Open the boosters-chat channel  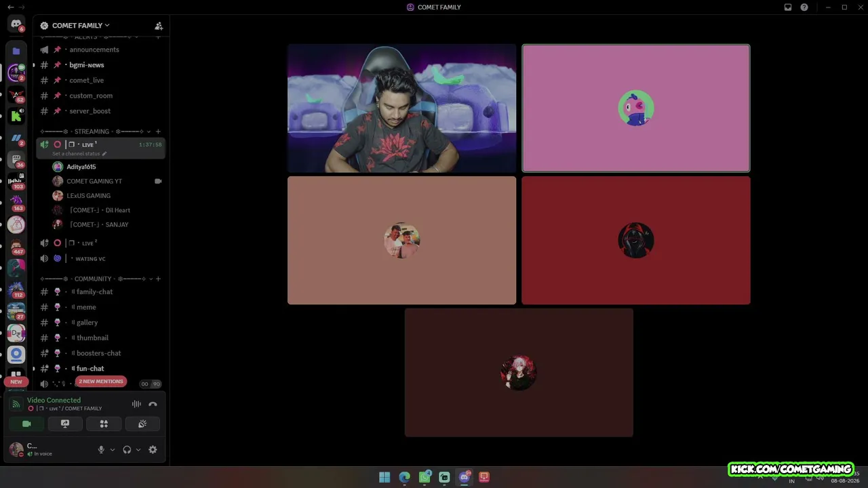100,353
